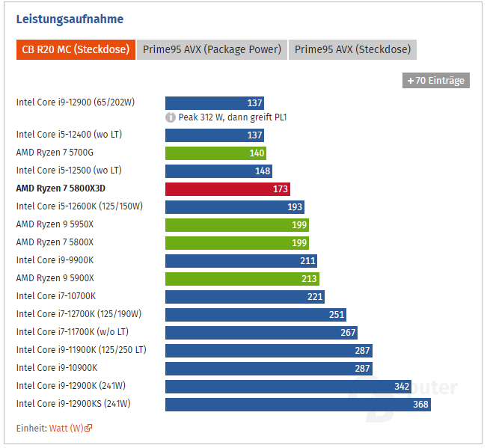Click the 221 bar for Core i7-10700K
The height and width of the screenshot is (448, 487).
(245, 297)
